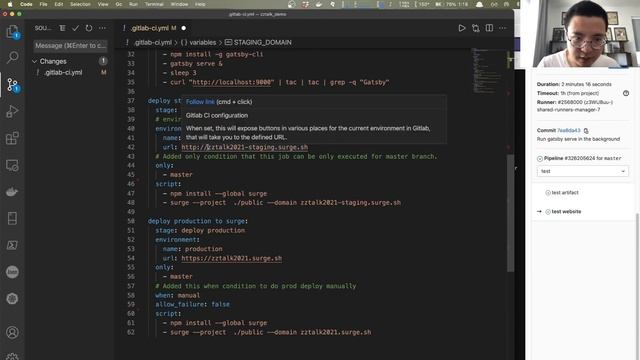
Task: Click the zztalk2021-staging.surge.sh url link
Action: (x=244, y=147)
